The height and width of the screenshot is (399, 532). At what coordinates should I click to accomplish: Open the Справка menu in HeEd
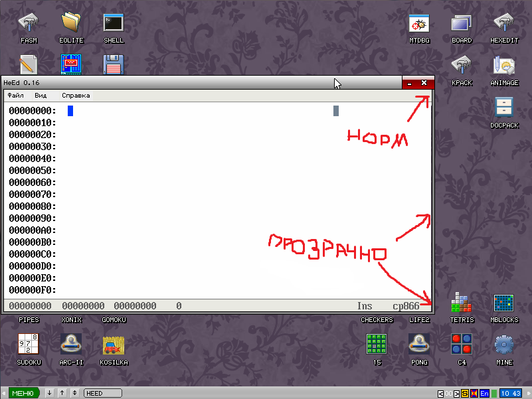tap(75, 95)
